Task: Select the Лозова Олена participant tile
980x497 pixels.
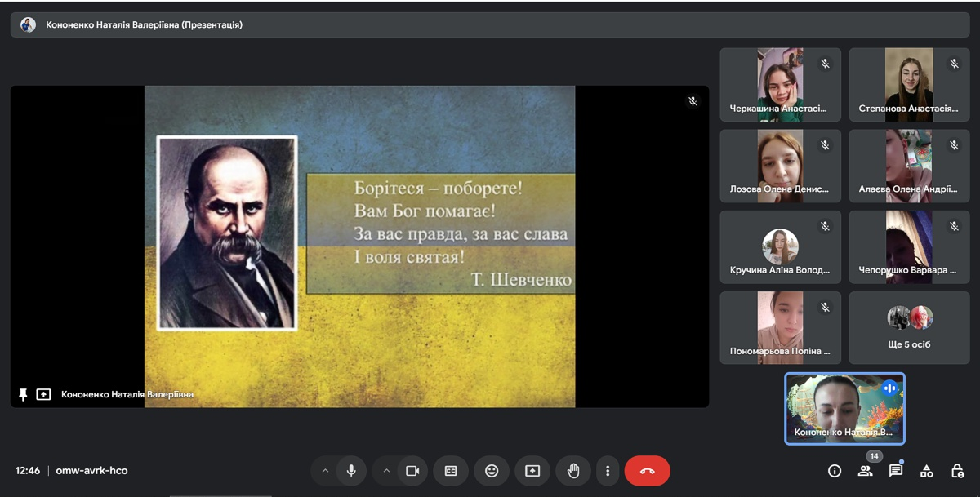Action: [x=780, y=166]
